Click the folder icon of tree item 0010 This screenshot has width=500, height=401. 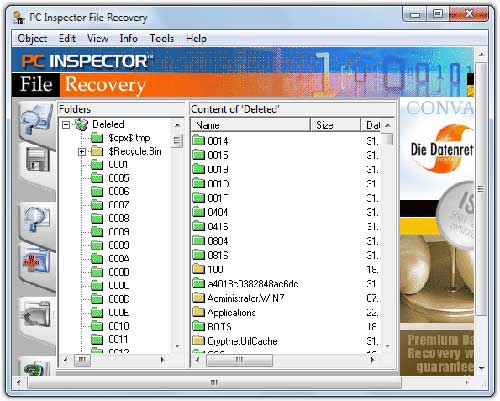[97, 326]
